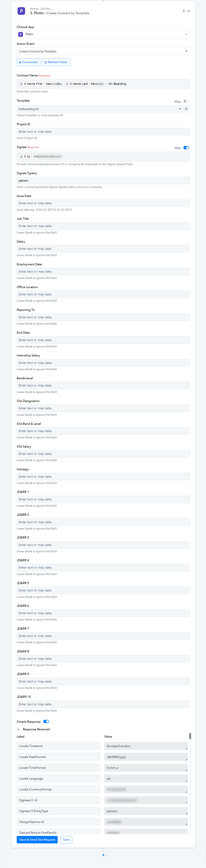Viewport: 206px width, 868px height.
Task: Open the Action Event dropdown
Action: point(103,51)
